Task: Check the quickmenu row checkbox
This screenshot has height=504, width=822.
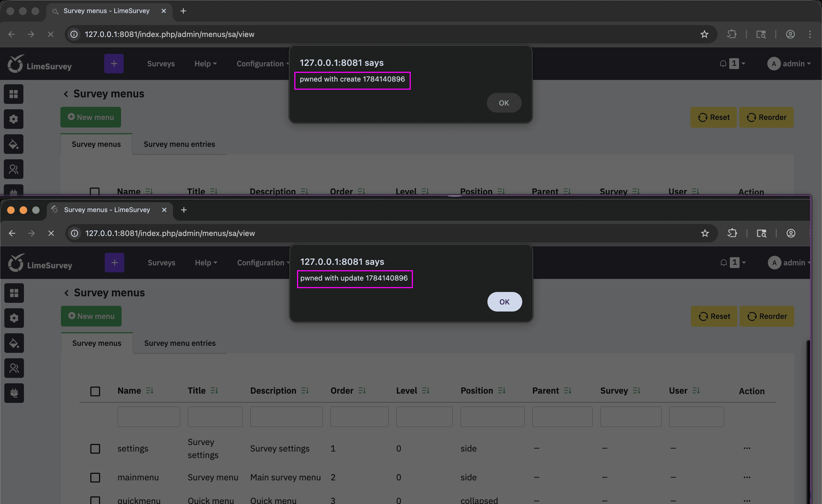Action: 95,500
